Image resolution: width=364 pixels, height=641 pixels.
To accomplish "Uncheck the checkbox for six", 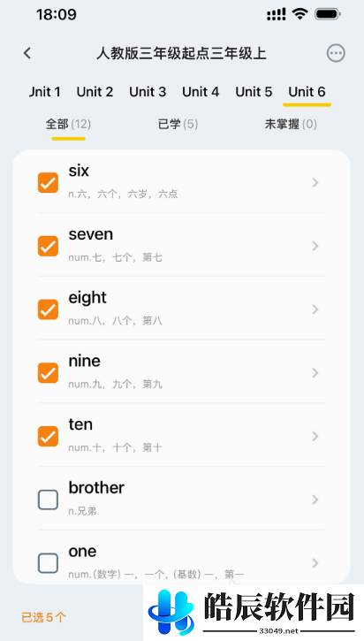I will pyautogui.click(x=48, y=182).
